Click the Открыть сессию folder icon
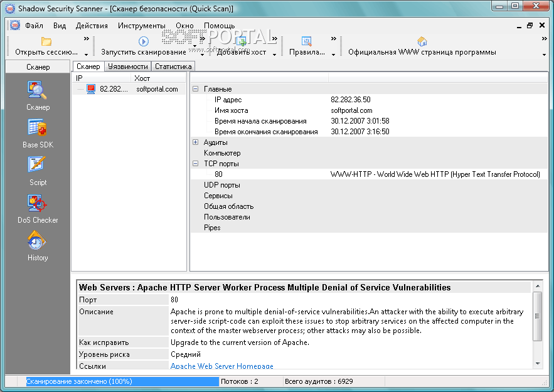554x392 pixels. tap(46, 41)
